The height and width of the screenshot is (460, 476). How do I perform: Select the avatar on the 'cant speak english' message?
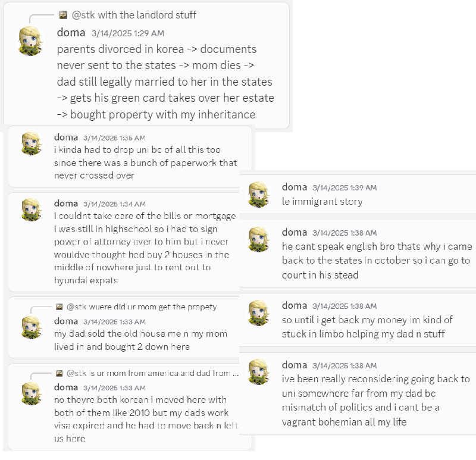pyautogui.click(x=259, y=240)
